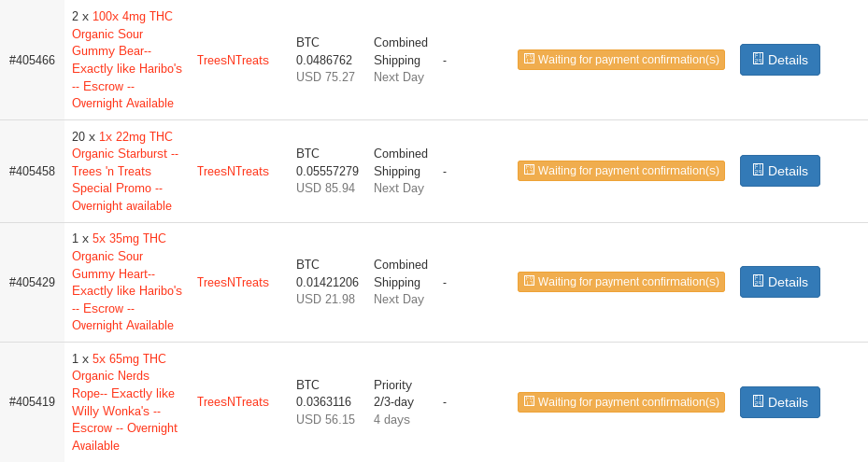Click the Details button icon for order #405429
868x462 pixels.
click(x=758, y=281)
